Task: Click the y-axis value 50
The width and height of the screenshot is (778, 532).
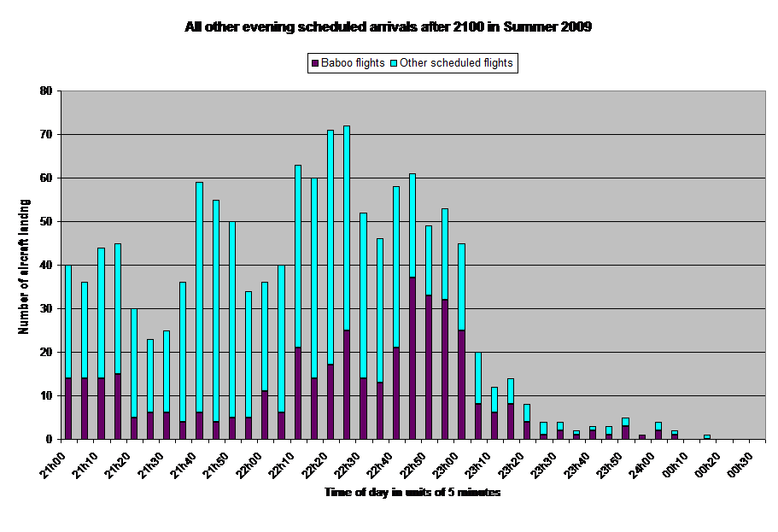Action: pyautogui.click(x=45, y=221)
